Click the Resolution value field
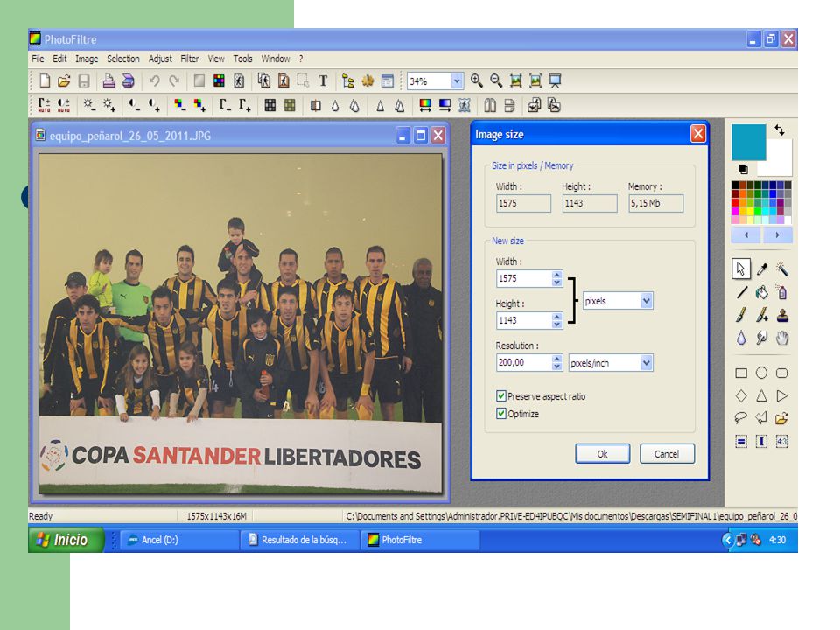 [x=524, y=362]
